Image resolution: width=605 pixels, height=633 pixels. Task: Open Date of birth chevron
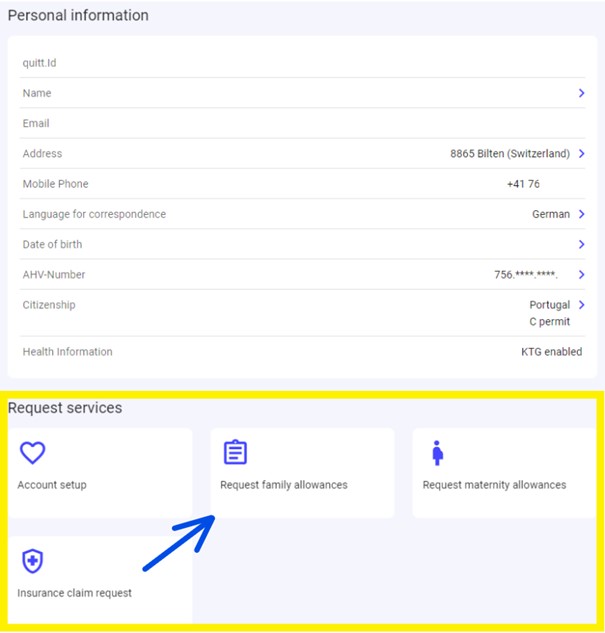[581, 244]
